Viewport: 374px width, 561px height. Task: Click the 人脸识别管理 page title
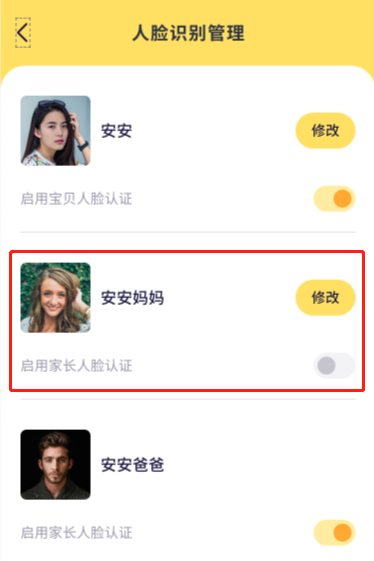[188, 33]
